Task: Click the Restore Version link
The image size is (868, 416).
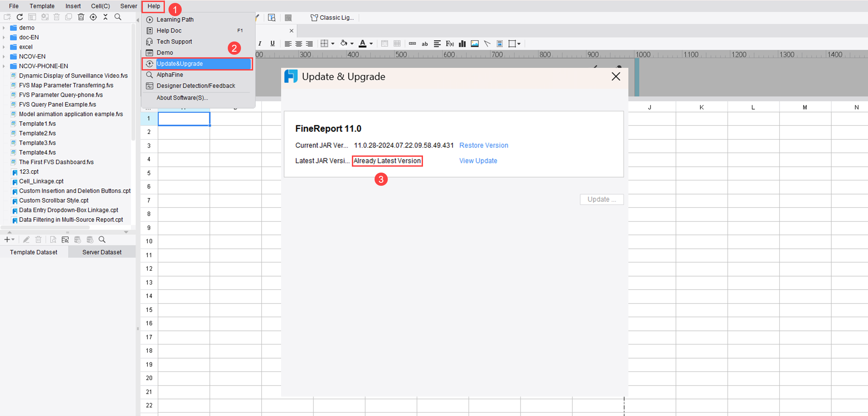Action: coord(484,145)
